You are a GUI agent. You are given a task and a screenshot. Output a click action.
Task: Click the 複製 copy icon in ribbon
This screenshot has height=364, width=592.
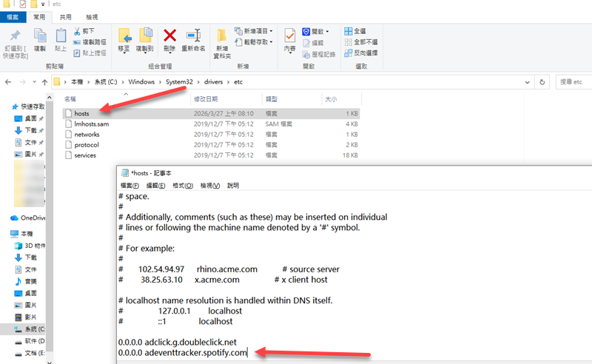click(x=39, y=36)
